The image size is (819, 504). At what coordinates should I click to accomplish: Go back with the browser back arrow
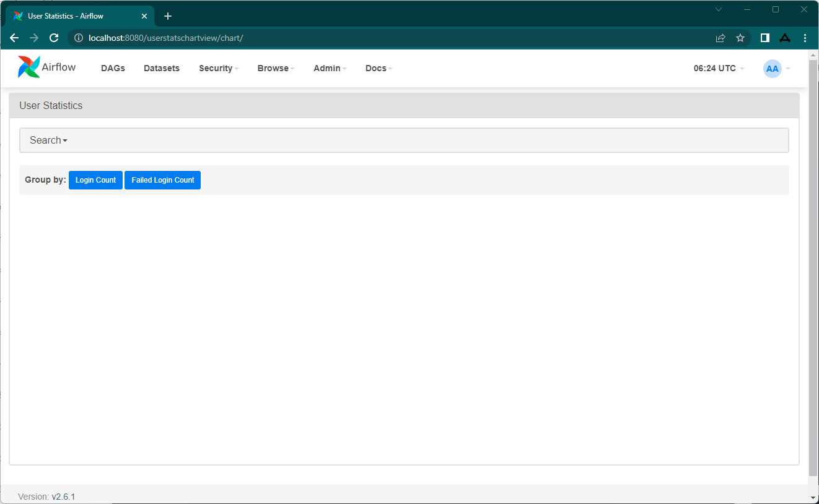coord(14,38)
